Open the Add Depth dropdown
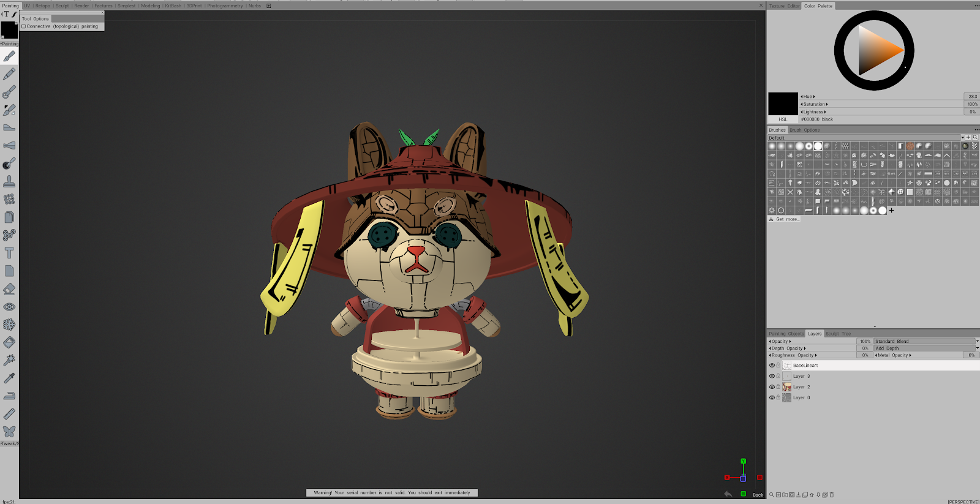This screenshot has width=980, height=504. [x=926, y=348]
